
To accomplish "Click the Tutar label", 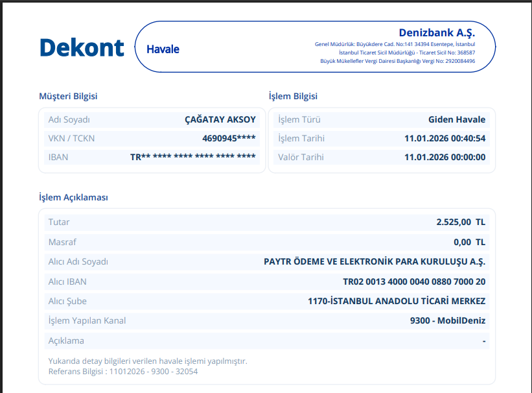I will click(59, 222).
